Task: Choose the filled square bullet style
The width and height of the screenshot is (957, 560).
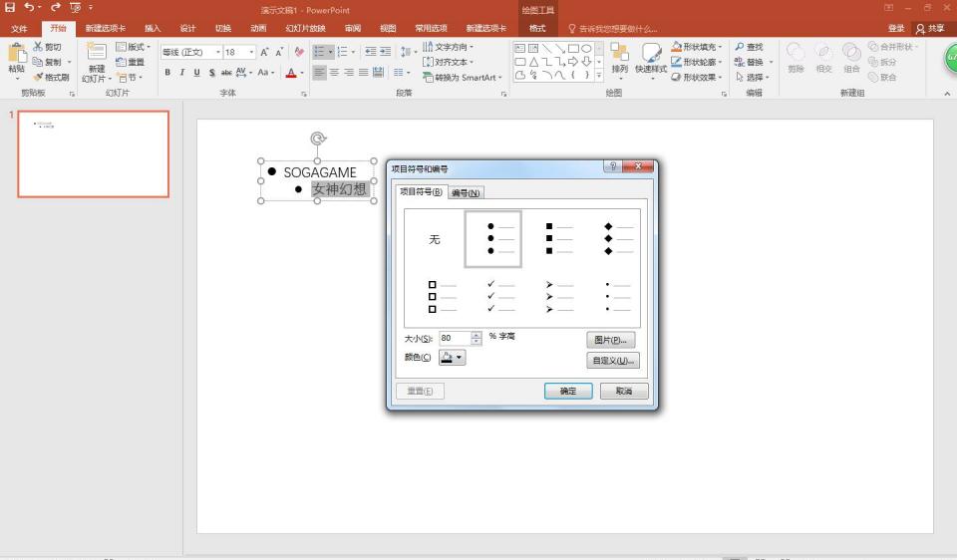Action: click(x=559, y=239)
